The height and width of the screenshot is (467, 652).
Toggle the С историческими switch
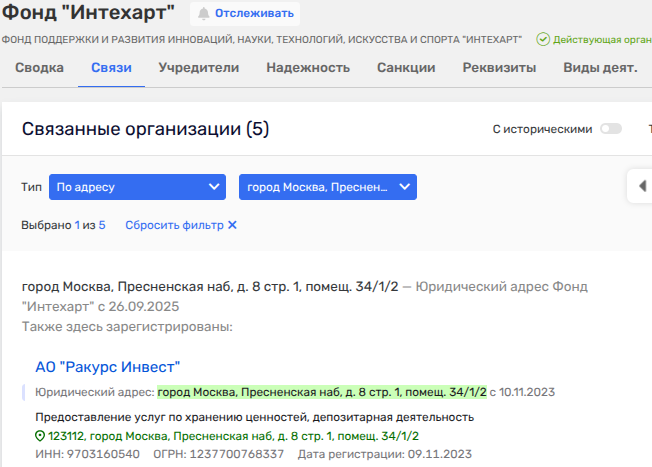pos(610,129)
